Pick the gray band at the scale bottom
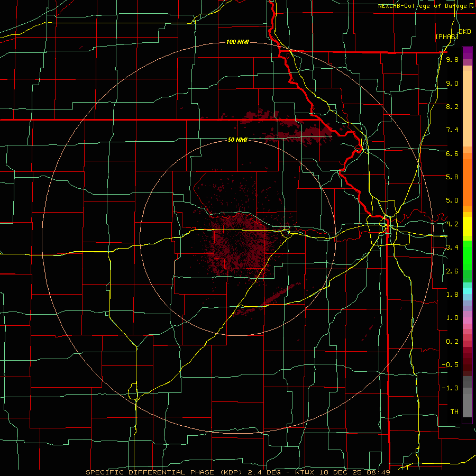476x476 pixels. [x=467, y=405]
